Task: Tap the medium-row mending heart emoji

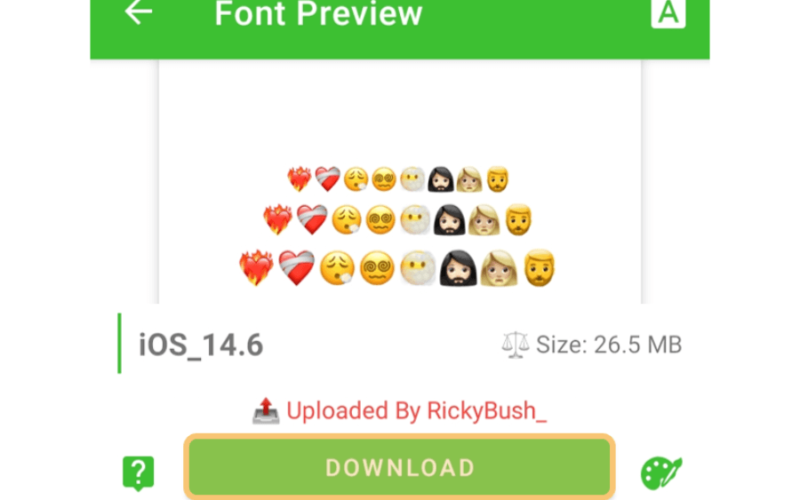Action: click(312, 220)
